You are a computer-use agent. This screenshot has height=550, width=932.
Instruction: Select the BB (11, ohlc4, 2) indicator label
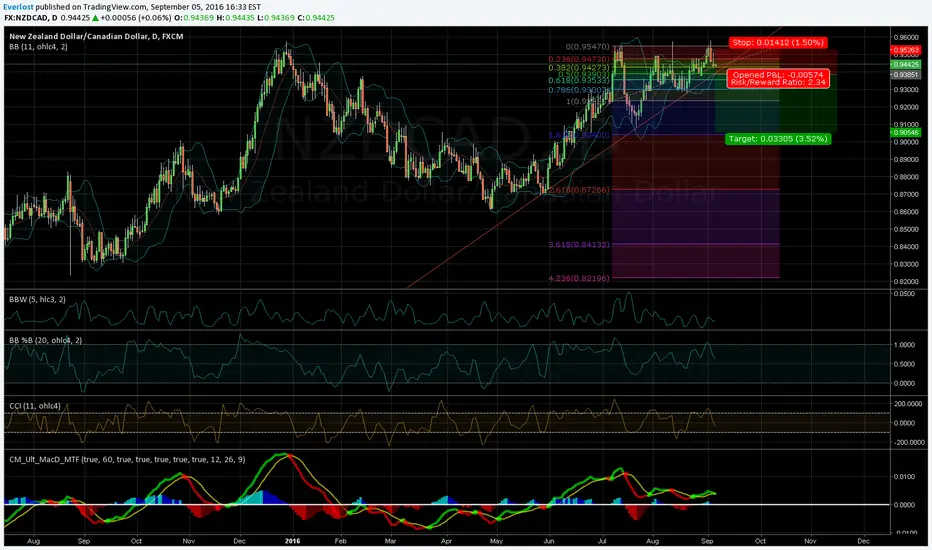(x=38, y=46)
